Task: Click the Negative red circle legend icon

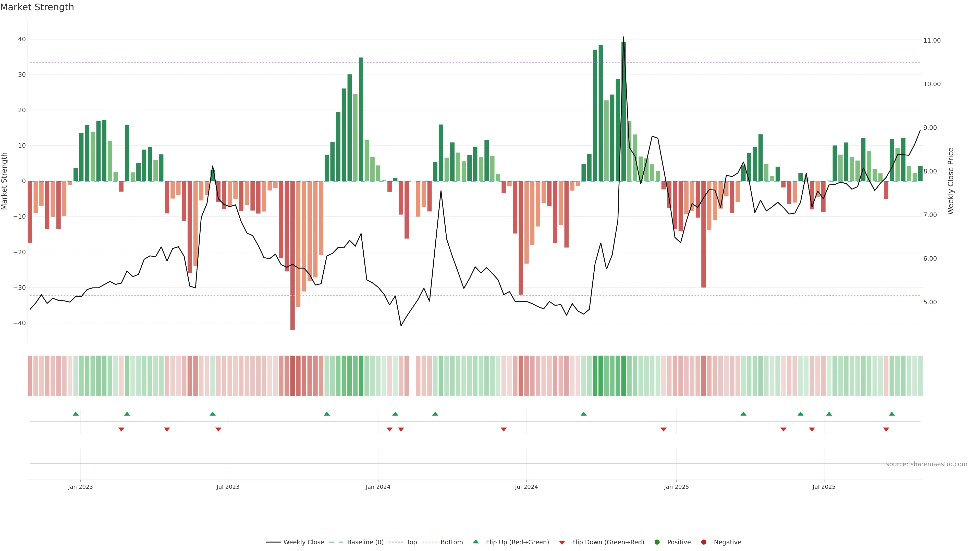Action: coord(703,542)
